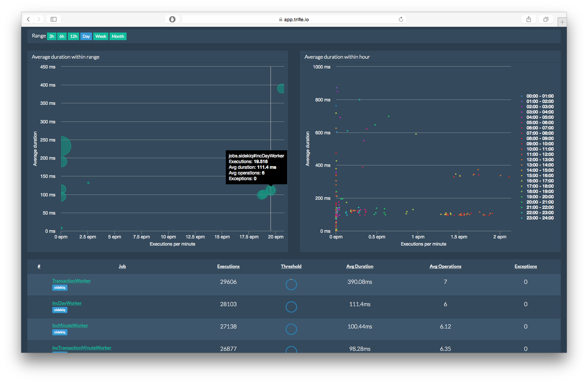Click the threshold circle for IncDayWorker
This screenshot has width=588, height=383.
tap(291, 307)
